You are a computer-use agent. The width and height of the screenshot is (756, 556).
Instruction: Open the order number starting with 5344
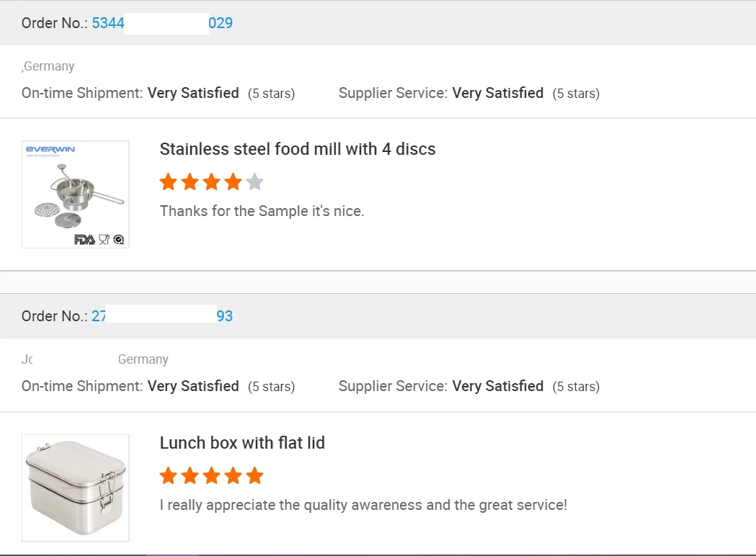point(108,23)
